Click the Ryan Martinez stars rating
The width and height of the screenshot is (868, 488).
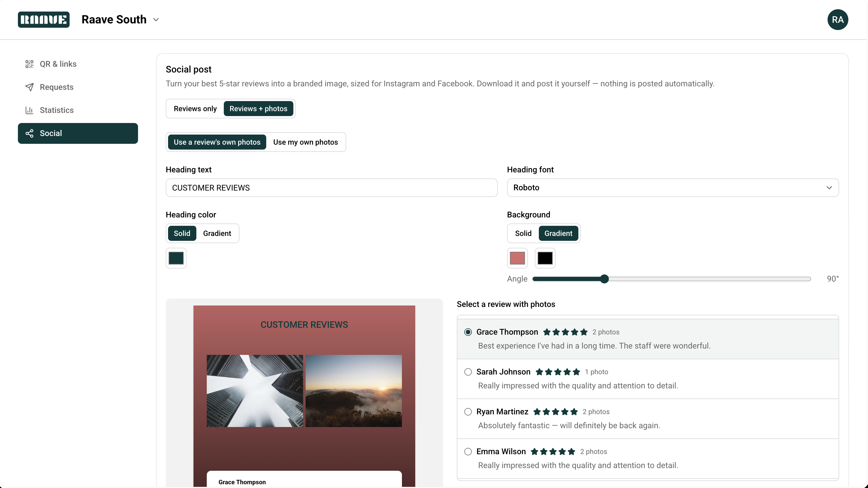click(555, 411)
